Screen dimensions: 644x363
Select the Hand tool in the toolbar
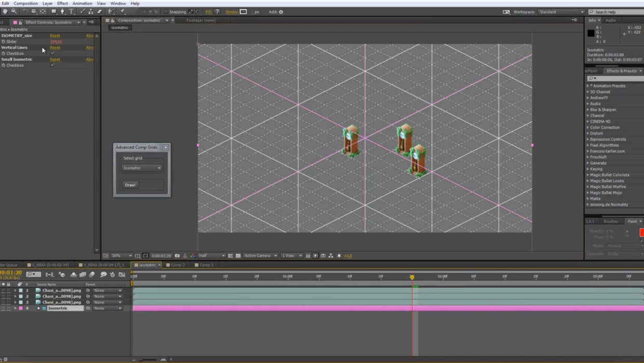[x=5, y=11]
